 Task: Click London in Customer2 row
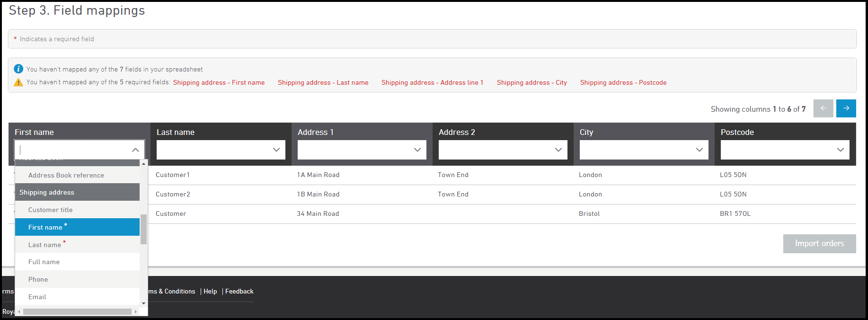click(590, 194)
